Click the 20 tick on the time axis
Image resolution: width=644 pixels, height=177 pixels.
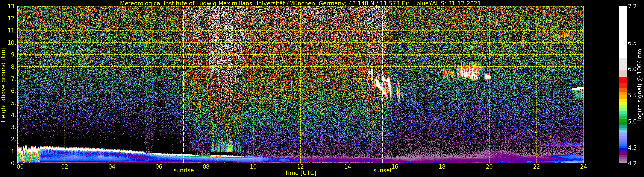pos(489,167)
